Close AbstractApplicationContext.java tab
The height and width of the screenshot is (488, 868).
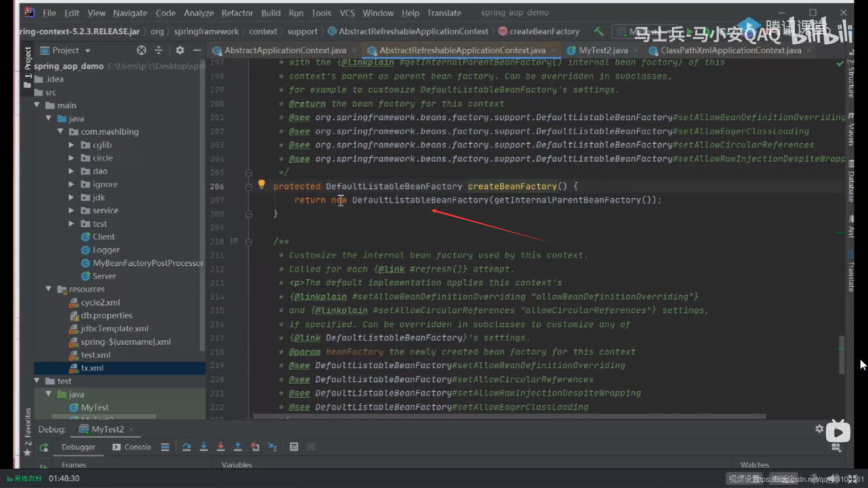click(354, 50)
